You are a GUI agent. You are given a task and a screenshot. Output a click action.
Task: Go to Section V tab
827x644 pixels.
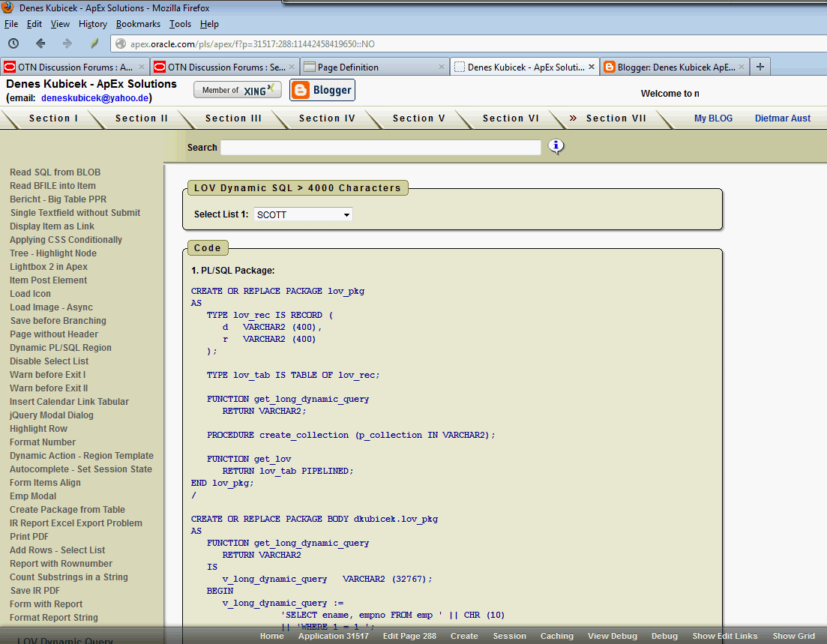tap(419, 118)
